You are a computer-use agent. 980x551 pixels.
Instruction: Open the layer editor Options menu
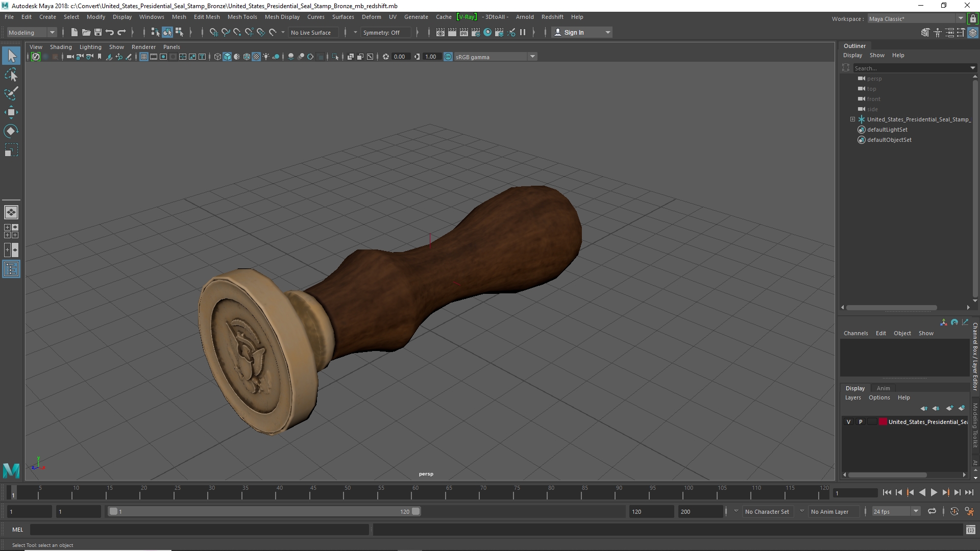point(879,397)
